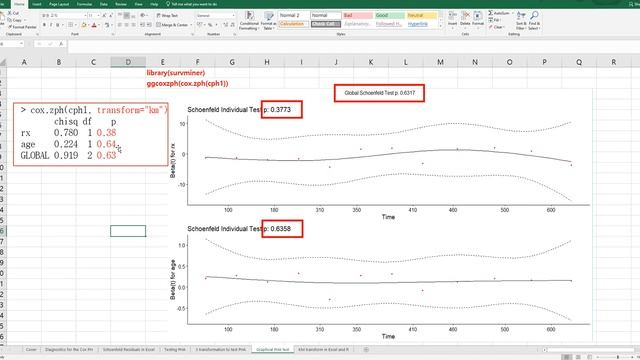Click Increase Font Size icon
This screenshot has width=640, height=360.
[104, 16]
